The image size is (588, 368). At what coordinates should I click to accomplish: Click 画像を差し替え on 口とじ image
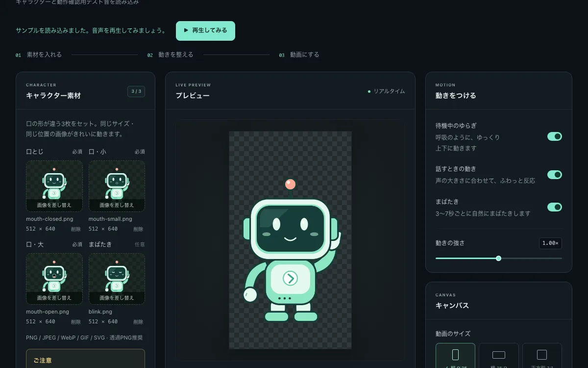click(x=54, y=205)
